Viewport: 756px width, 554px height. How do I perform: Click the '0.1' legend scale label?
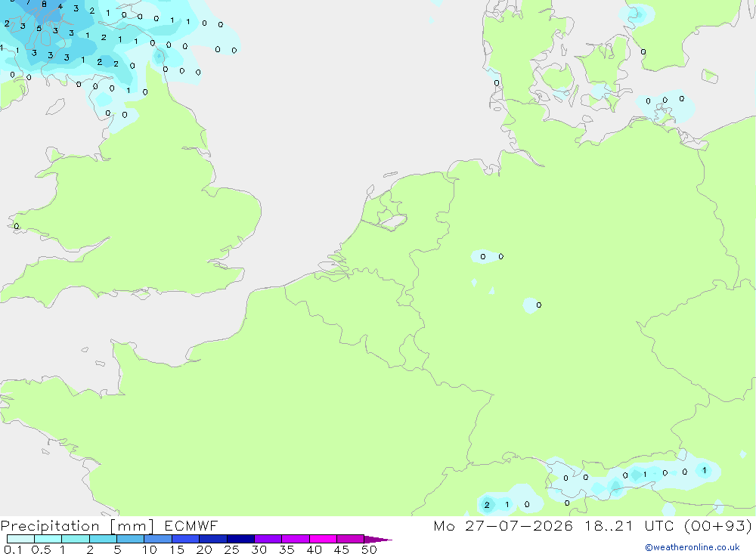13,549
